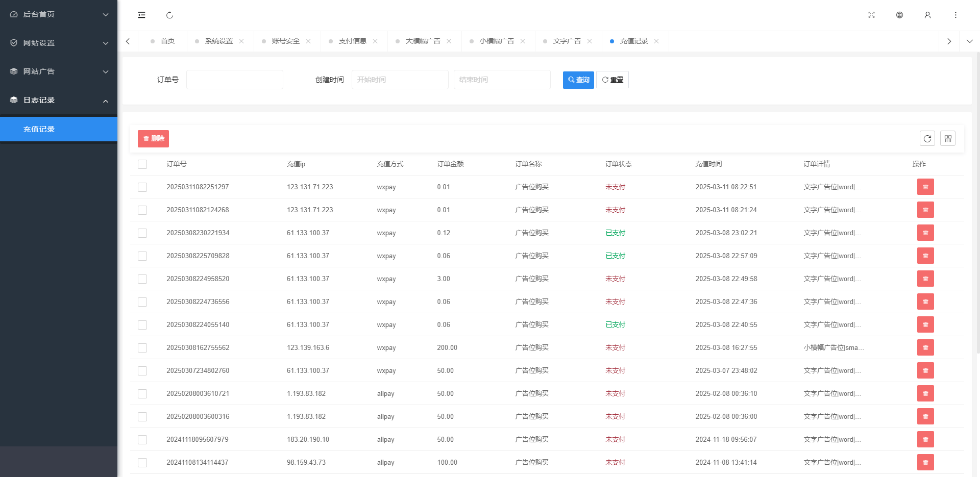980x477 pixels.
Task: Click the 重置 reset button
Action: tap(612, 80)
